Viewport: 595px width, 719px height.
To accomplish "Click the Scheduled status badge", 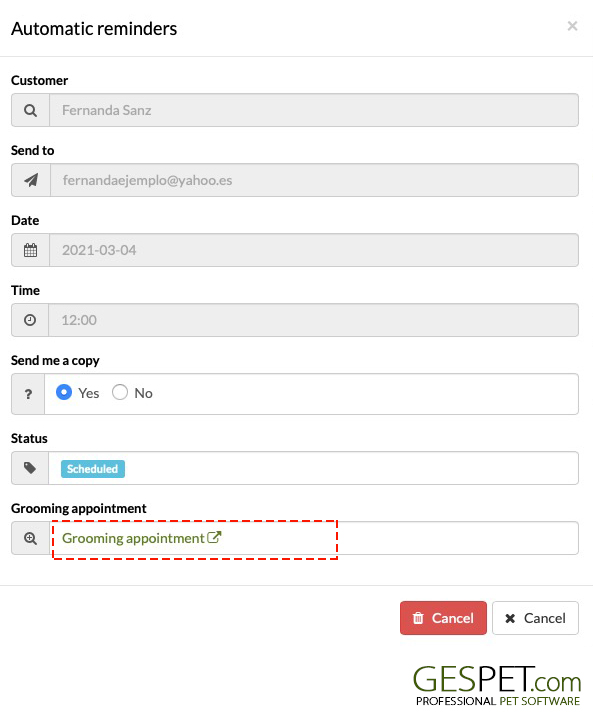I will pyautogui.click(x=93, y=469).
